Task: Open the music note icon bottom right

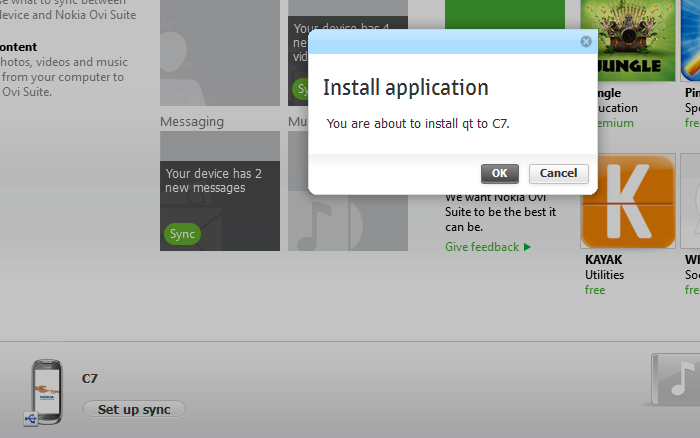Action: [676, 380]
